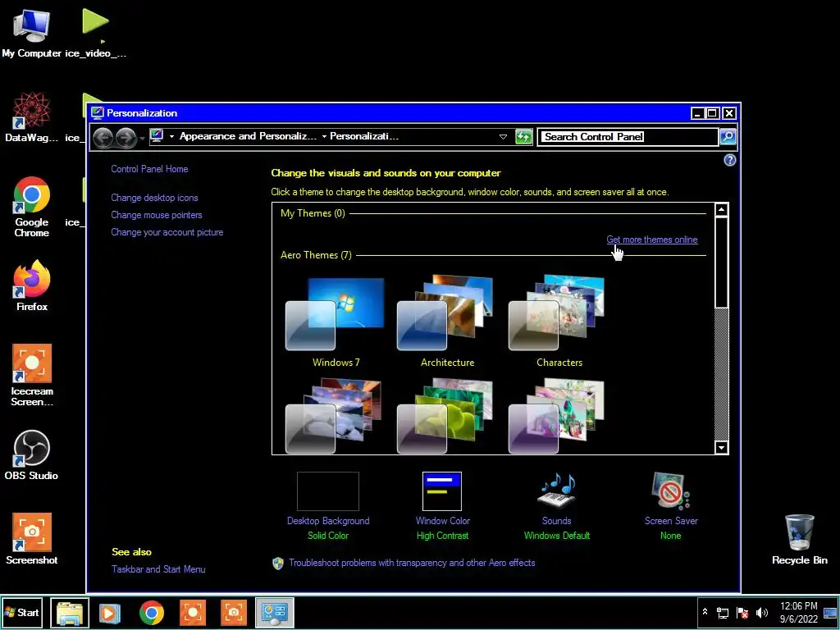This screenshot has width=840, height=630.
Task: Open the help question mark icon
Action: [729, 160]
